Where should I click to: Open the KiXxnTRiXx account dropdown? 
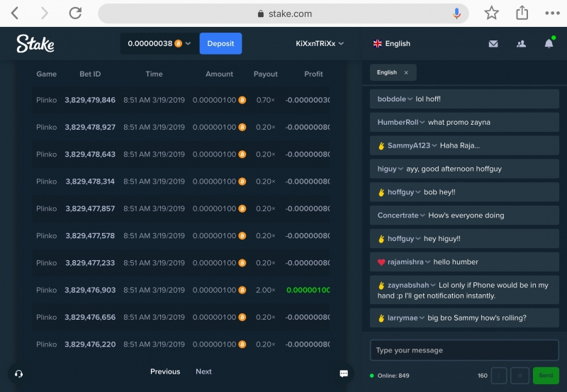tap(320, 43)
